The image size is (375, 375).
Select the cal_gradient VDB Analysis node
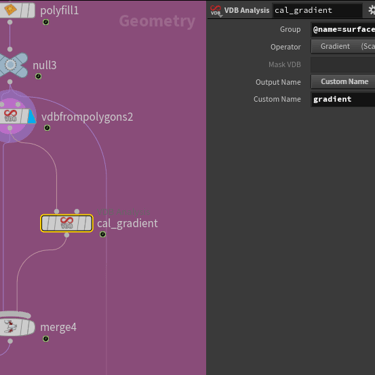tap(67, 223)
